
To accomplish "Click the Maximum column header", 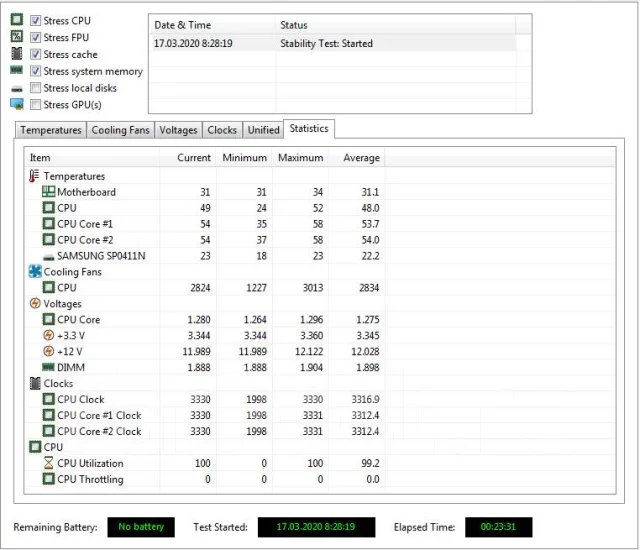I will click(300, 157).
